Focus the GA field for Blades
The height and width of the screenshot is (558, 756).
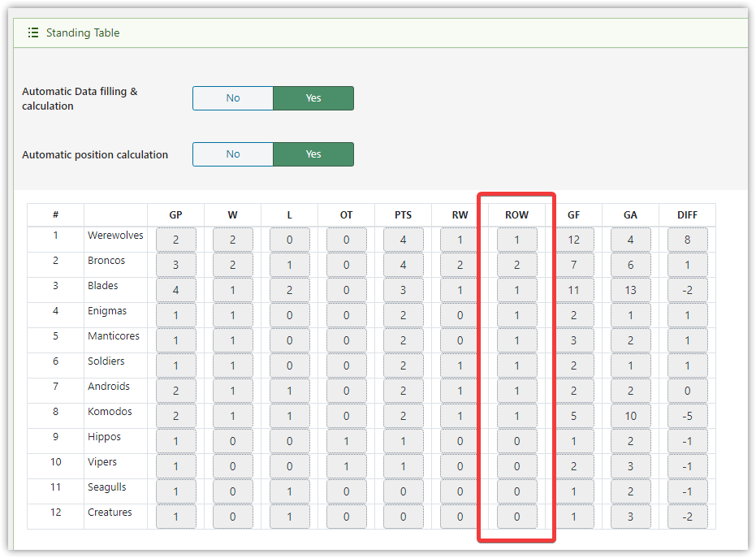[x=631, y=290]
